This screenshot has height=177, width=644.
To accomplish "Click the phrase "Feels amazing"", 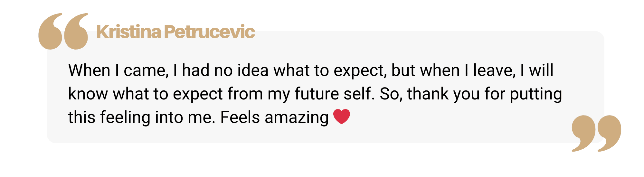I will 274,117.
